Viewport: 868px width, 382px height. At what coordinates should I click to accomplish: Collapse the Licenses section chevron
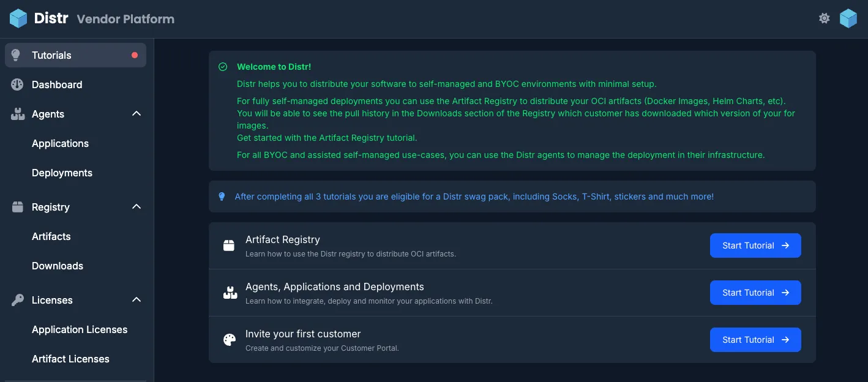(136, 299)
